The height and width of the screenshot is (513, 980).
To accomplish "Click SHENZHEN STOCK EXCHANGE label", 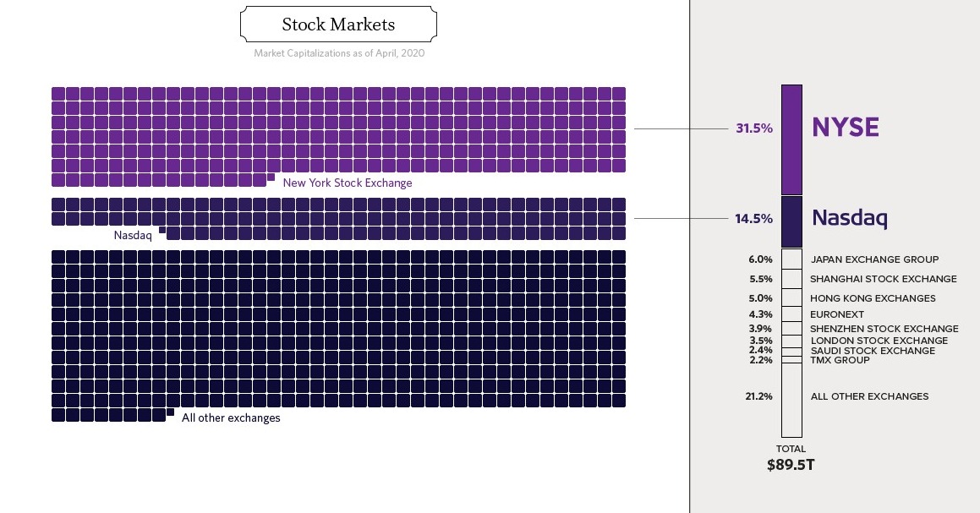I will 884,329.
